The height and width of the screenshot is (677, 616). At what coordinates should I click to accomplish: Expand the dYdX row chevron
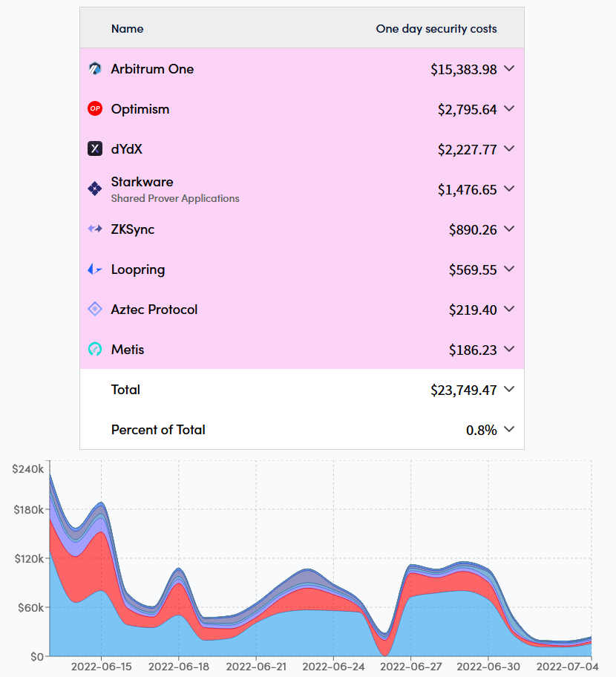click(509, 148)
